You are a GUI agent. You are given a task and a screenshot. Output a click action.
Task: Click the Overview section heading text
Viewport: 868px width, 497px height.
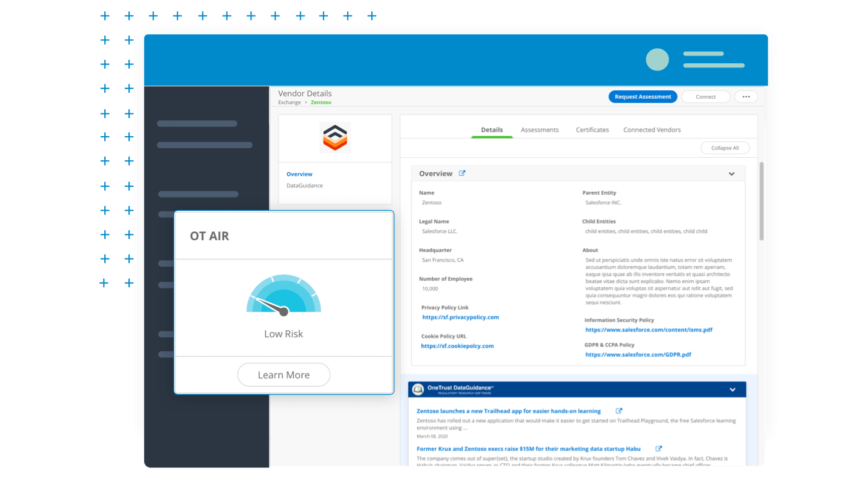click(x=436, y=173)
